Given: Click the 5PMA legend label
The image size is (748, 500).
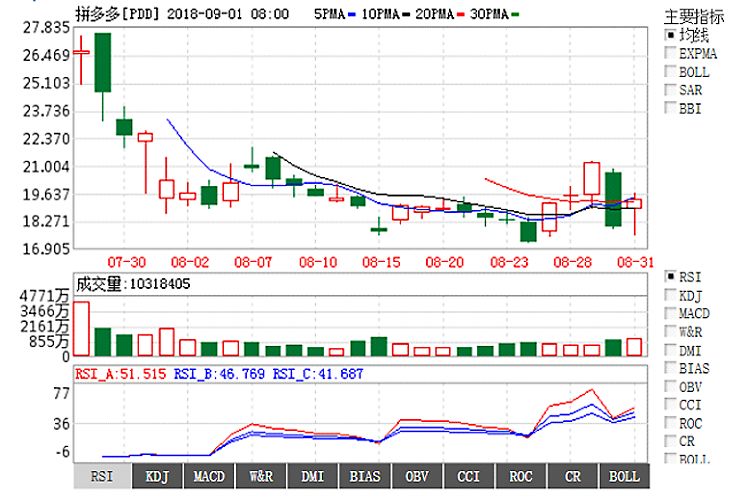Looking at the screenshot, I should [x=332, y=15].
